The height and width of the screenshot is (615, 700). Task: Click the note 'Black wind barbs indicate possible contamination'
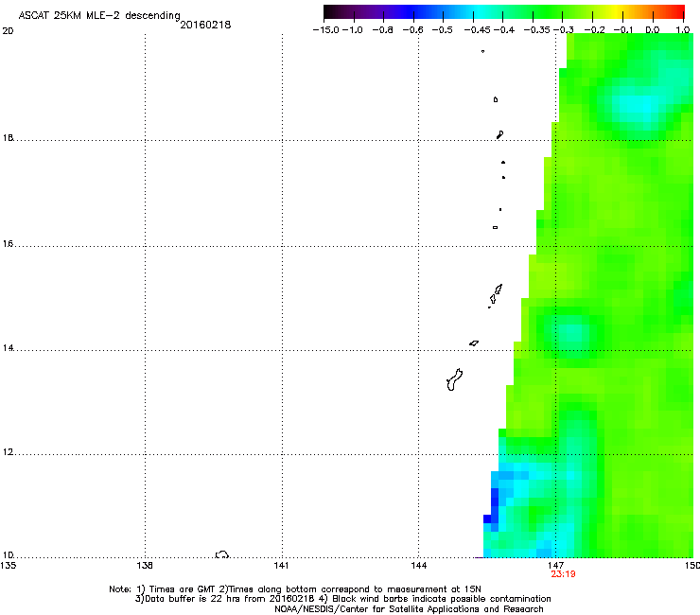click(x=441, y=599)
